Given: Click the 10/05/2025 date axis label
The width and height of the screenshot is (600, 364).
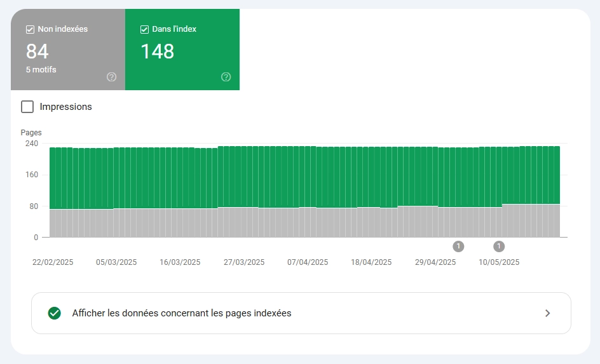Looking at the screenshot, I should pyautogui.click(x=499, y=262).
